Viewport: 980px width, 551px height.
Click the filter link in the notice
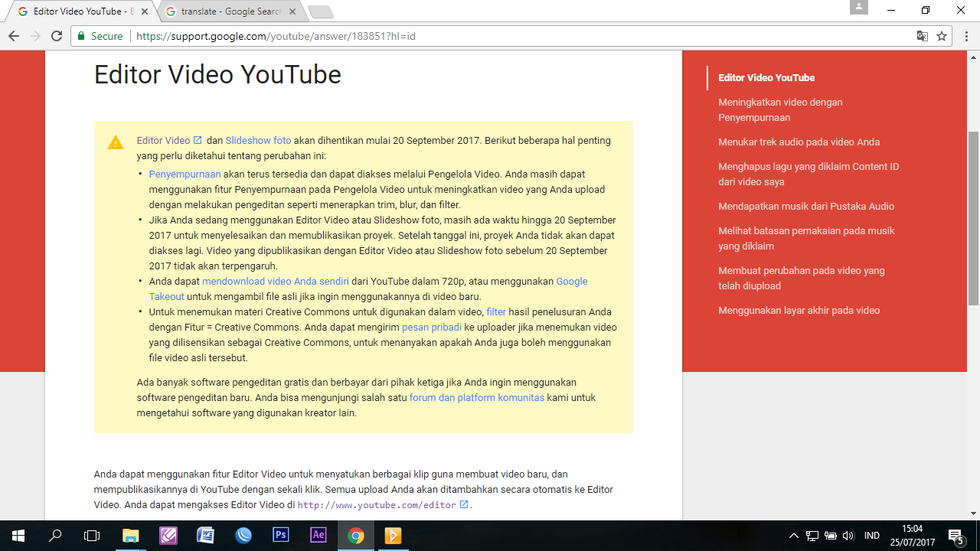[496, 312]
